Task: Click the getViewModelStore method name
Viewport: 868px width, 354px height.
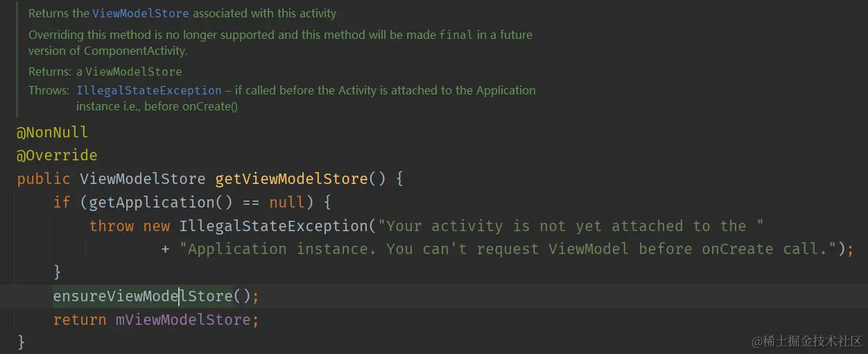Action: (x=291, y=178)
